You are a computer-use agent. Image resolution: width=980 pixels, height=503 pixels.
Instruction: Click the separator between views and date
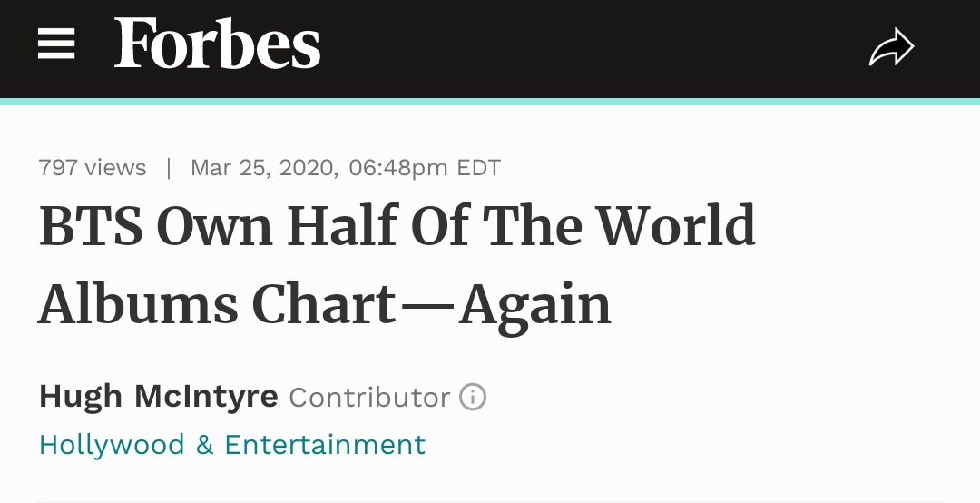168,168
